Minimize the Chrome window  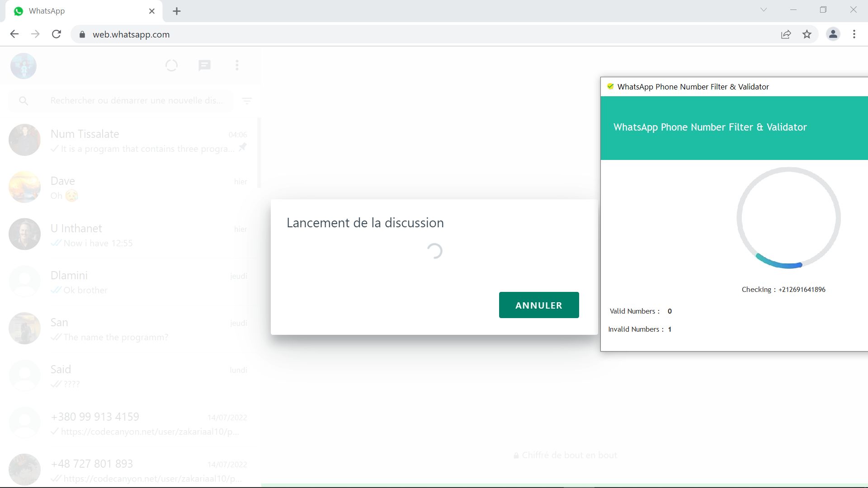coord(793,9)
